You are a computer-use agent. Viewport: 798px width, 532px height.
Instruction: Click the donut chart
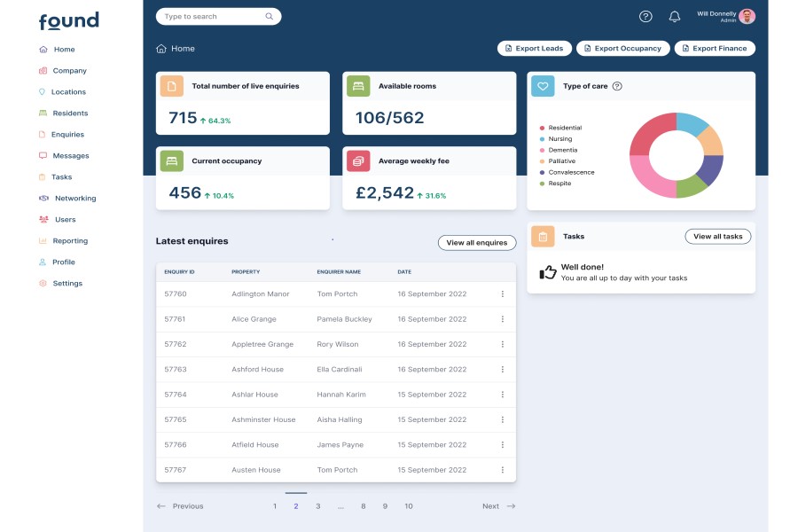pyautogui.click(x=677, y=155)
